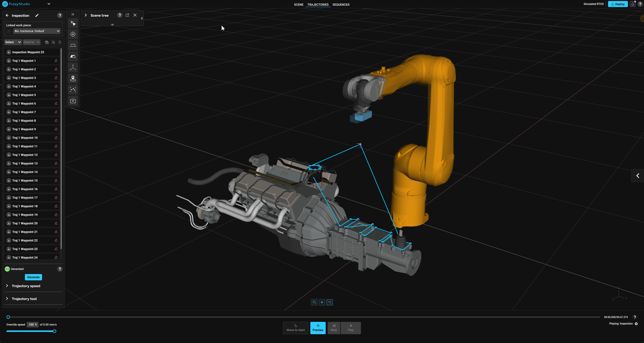This screenshot has height=343, width=644.
Task: Click the import download arrow tool
Action: [x=73, y=101]
